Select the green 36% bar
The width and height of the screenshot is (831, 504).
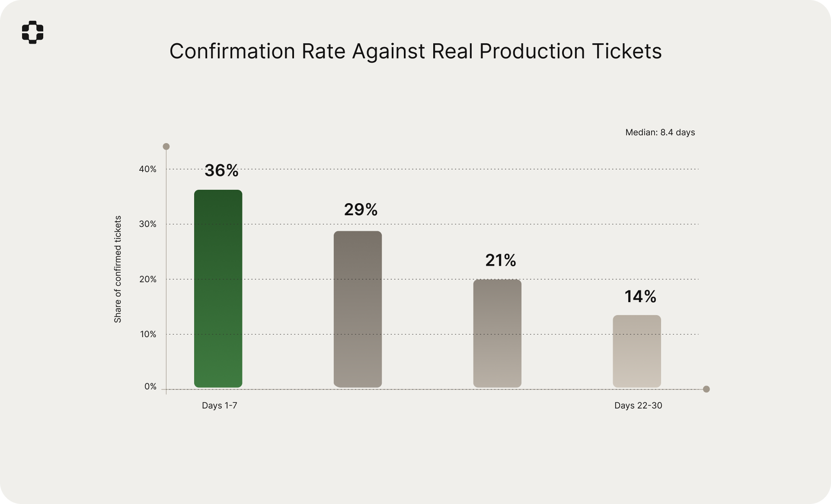(218, 288)
